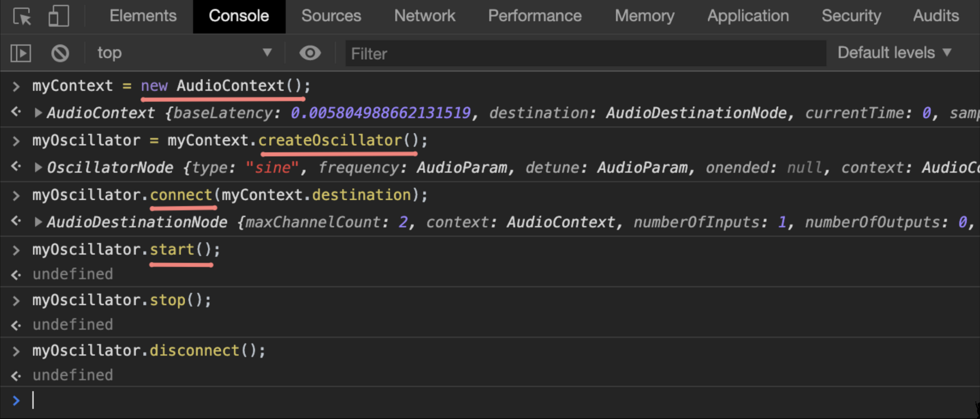Select the inspect element cursor icon
The width and height of the screenshot is (980, 419).
[x=22, y=16]
